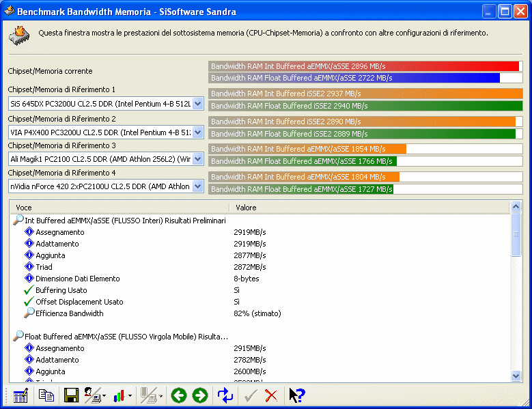Image resolution: width=532 pixels, height=409 pixels.
Task: Select Aggiunta row with 2600MB/s
Action: 260,371
